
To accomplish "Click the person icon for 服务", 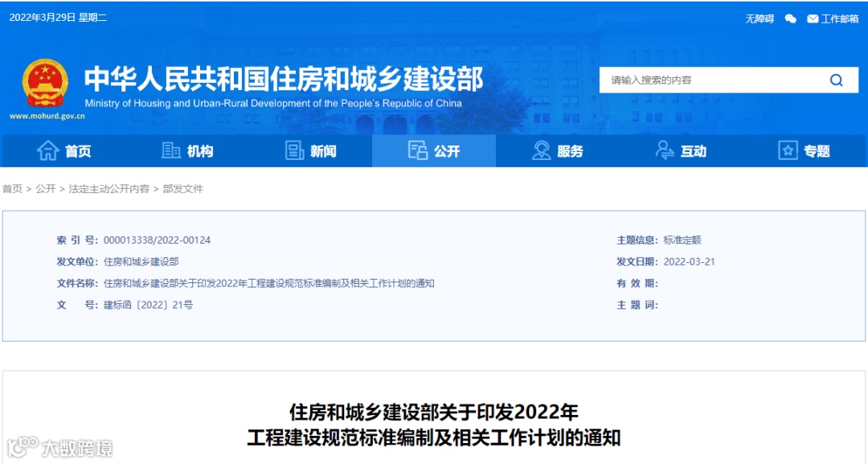I will (x=541, y=150).
